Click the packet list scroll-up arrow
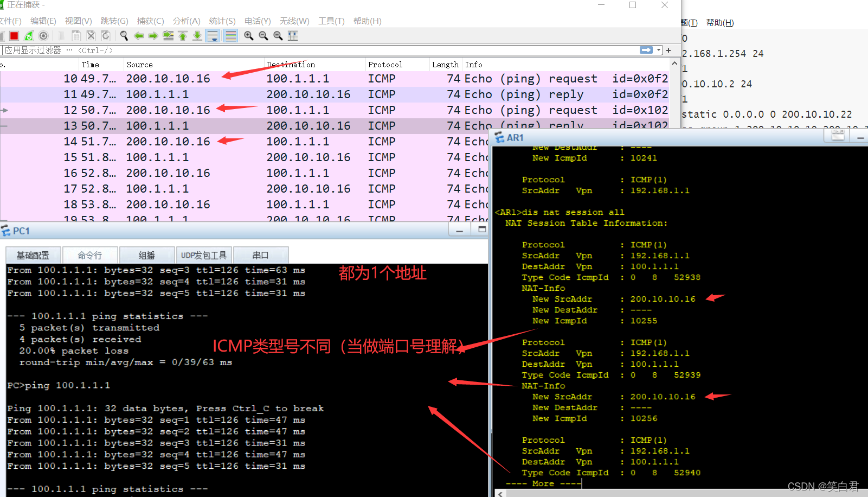 coord(674,64)
